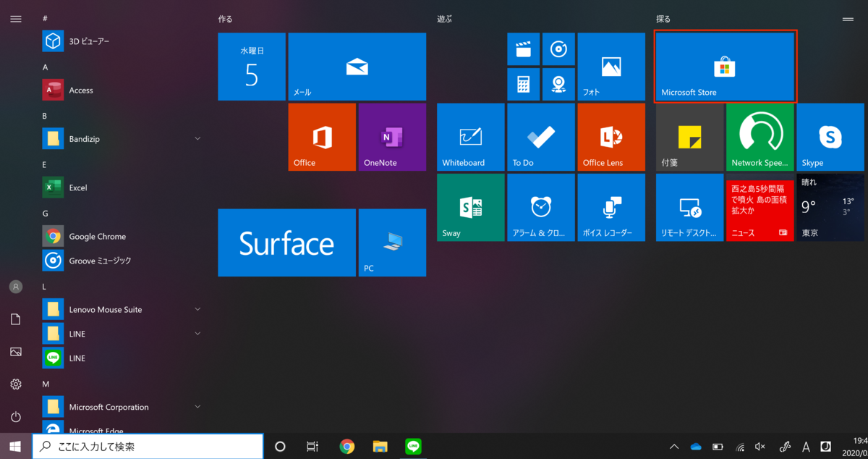
Task: Show hidden icons with the tray chevron
Action: [x=674, y=447]
